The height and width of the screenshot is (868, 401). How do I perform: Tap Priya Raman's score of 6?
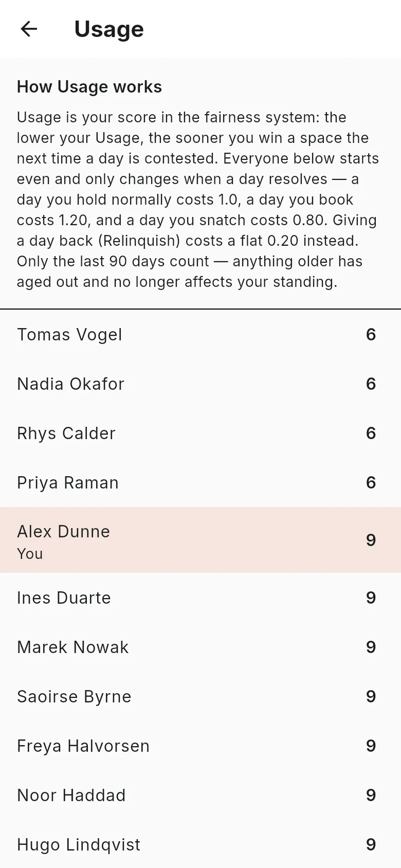click(371, 483)
